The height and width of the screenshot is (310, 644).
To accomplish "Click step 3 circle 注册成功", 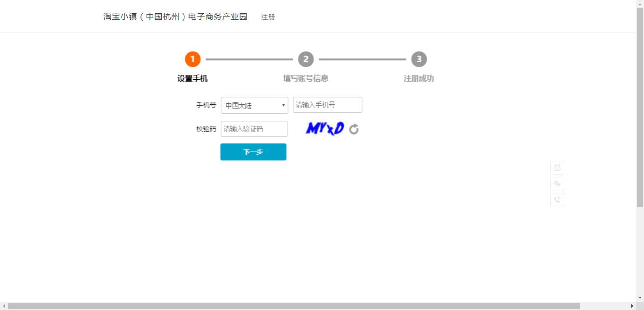I will [x=419, y=59].
